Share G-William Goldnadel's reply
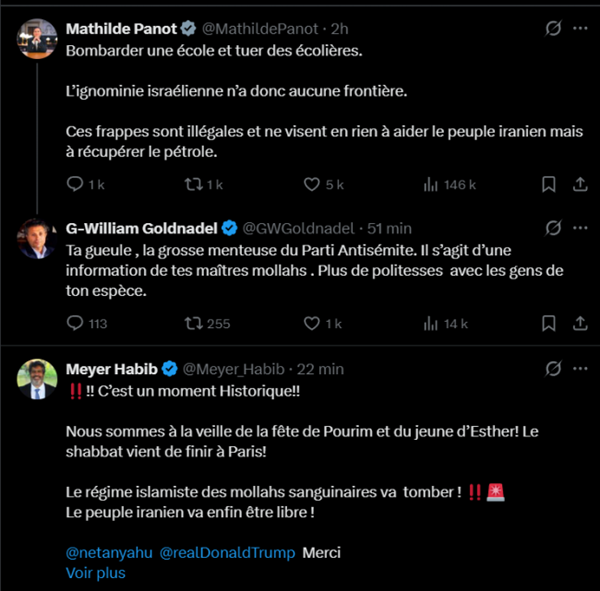600x591 pixels. coord(580,323)
